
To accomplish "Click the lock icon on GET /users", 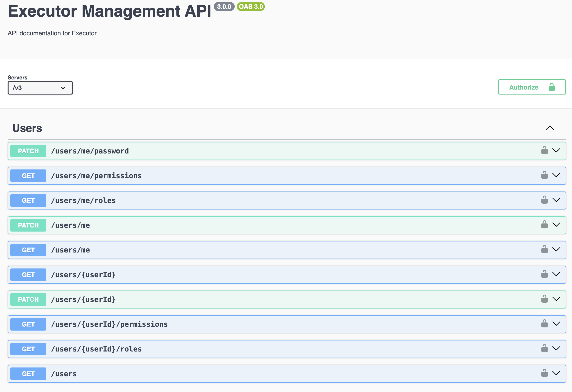I will point(544,373).
